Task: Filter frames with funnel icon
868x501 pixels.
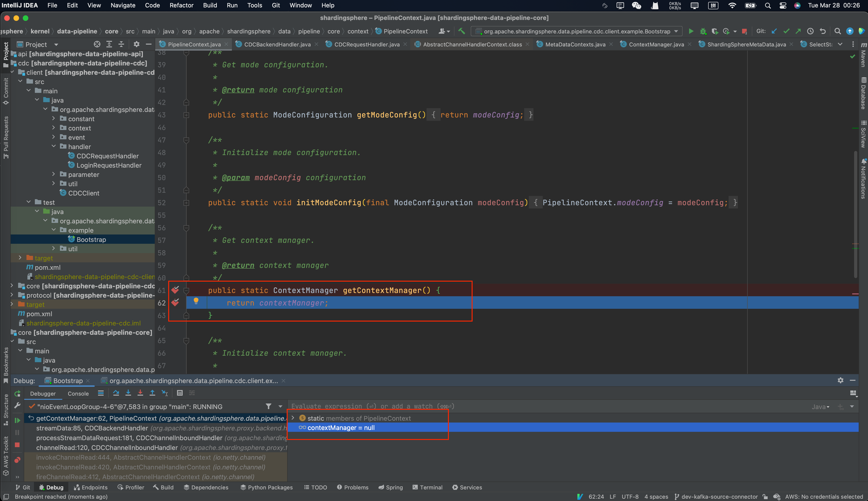Action: coord(269,406)
